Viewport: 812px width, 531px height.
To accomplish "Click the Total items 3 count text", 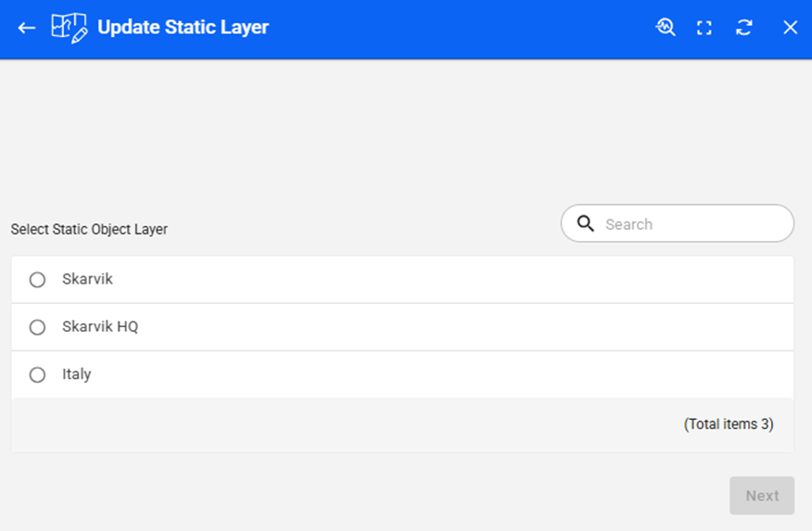I will (x=728, y=424).
